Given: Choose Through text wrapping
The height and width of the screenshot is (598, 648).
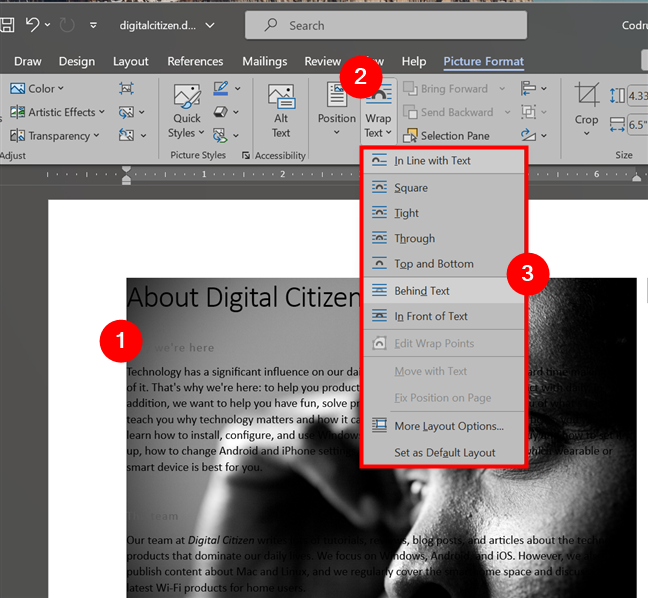Looking at the screenshot, I should (444, 238).
